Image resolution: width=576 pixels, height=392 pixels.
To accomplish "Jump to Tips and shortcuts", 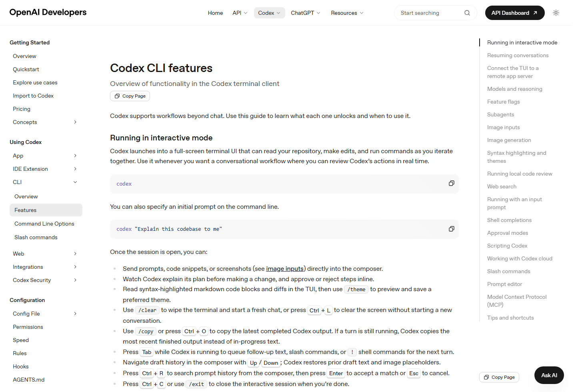I will click(x=510, y=318).
